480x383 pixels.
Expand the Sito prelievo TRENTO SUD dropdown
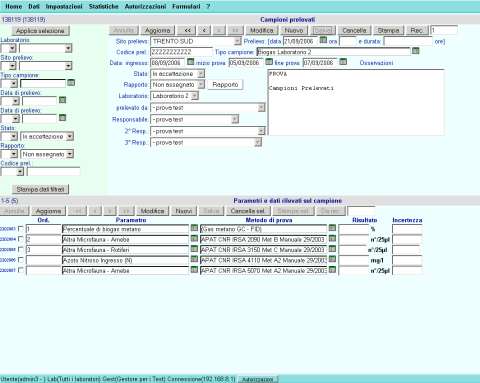(237, 41)
